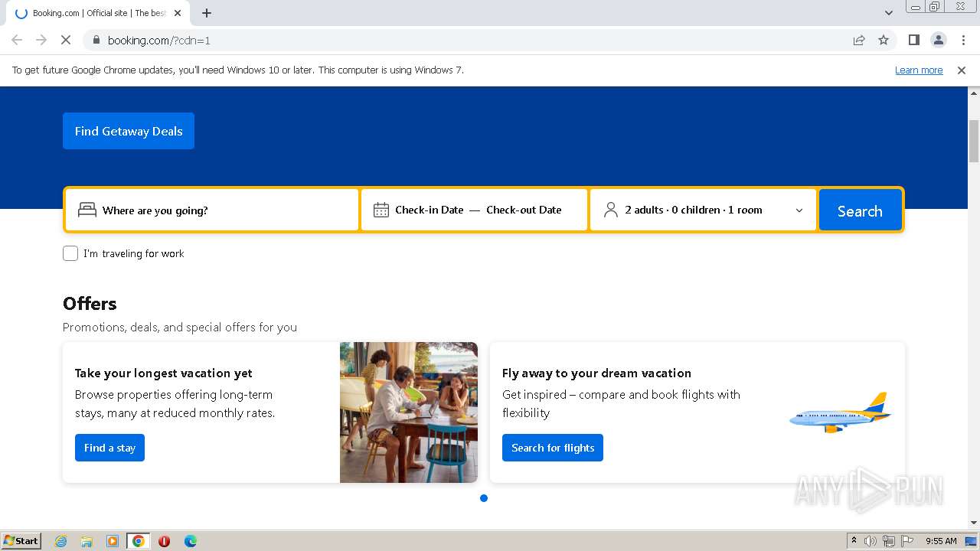Click the site padlock icon
This screenshot has width=980, height=551.
(96, 40)
